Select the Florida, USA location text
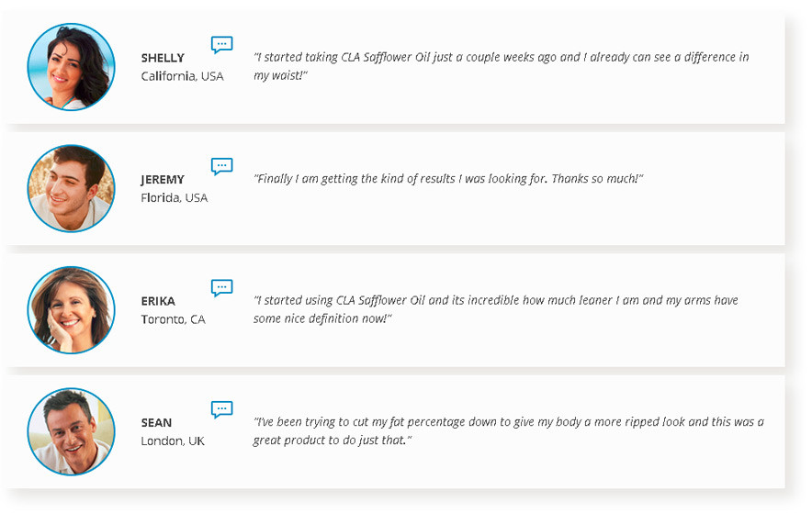This screenshot has width=812, height=513. 174,197
